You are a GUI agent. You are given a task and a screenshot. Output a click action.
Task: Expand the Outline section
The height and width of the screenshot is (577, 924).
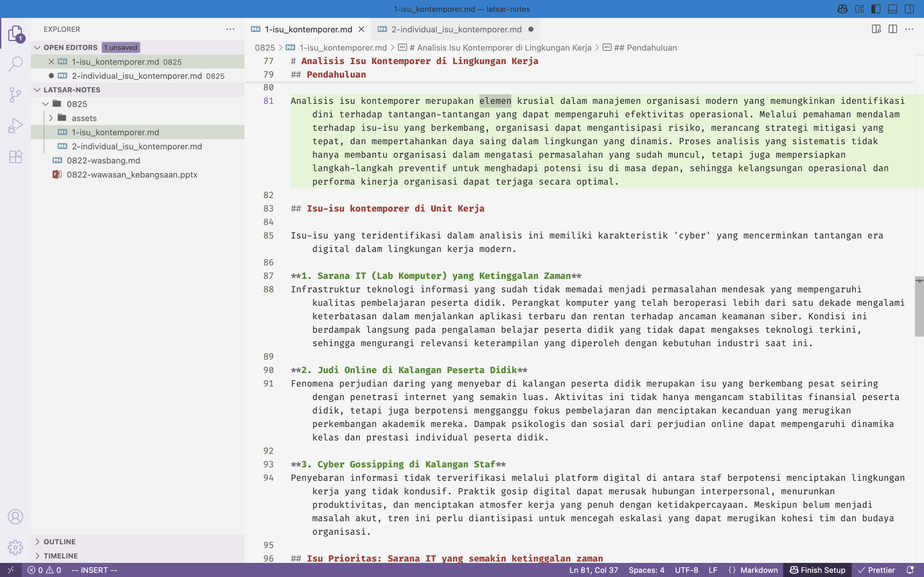[x=60, y=541]
